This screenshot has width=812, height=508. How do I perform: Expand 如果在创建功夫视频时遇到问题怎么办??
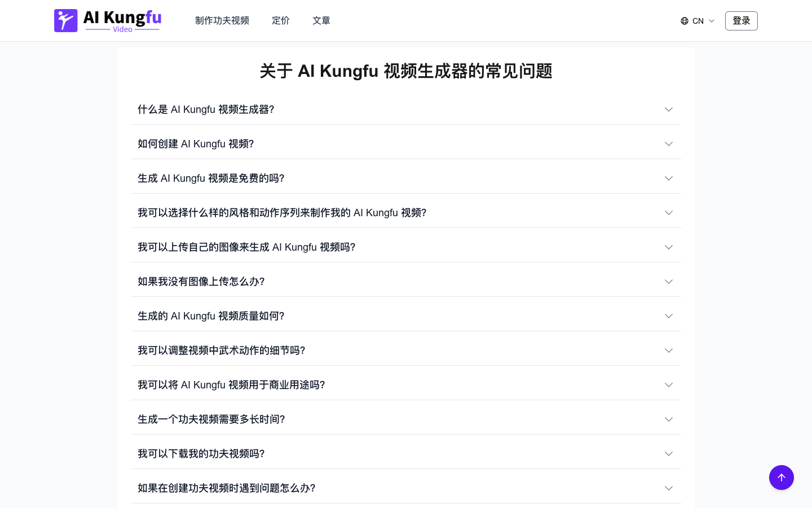tap(406, 488)
